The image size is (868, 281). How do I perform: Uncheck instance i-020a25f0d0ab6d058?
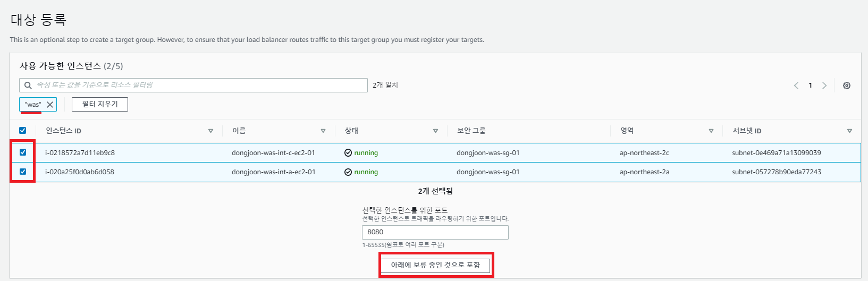pos(23,172)
